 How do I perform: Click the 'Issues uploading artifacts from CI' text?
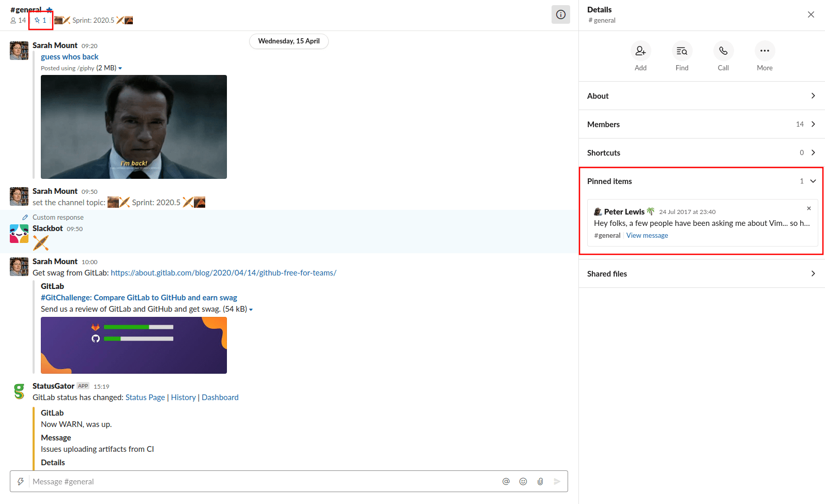tap(97, 449)
